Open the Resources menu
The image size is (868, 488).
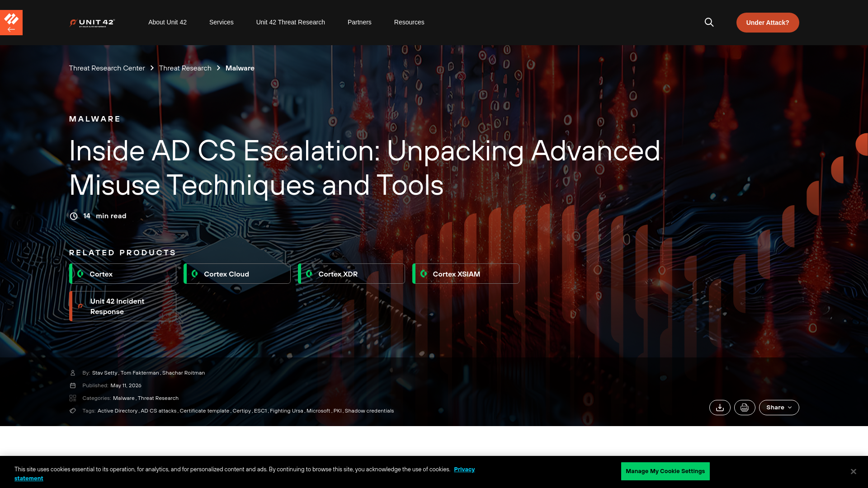(x=409, y=22)
